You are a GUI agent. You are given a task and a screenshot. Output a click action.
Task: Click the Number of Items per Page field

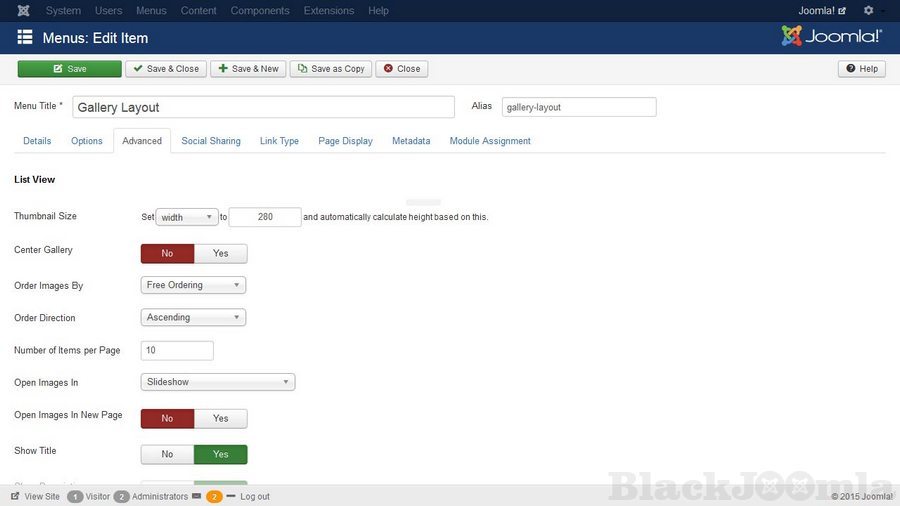point(178,350)
